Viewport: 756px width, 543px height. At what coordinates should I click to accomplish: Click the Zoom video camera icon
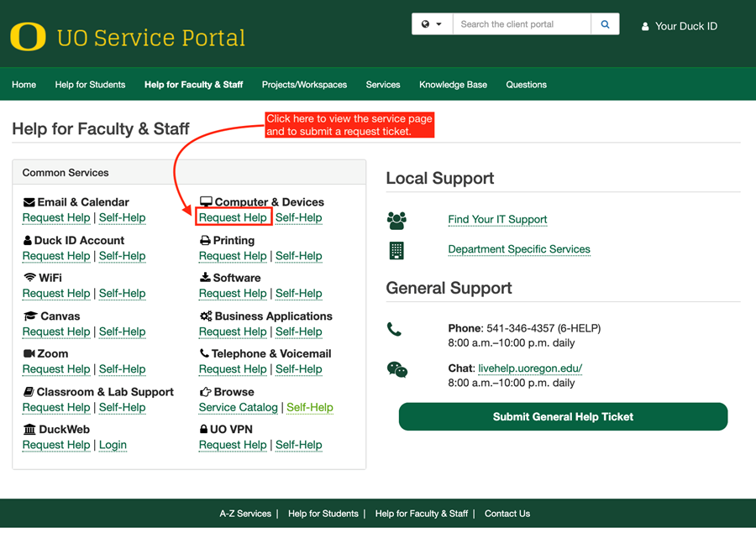[x=29, y=353]
